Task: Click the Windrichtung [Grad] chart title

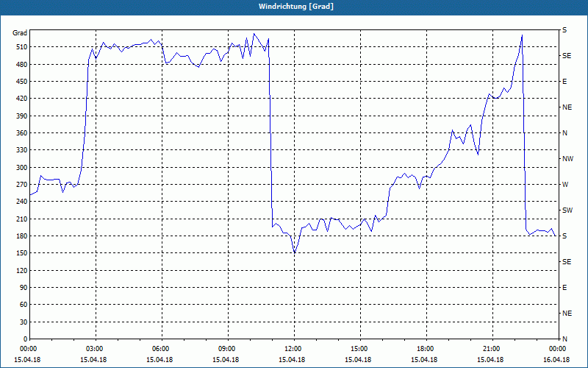Action: (x=296, y=7)
